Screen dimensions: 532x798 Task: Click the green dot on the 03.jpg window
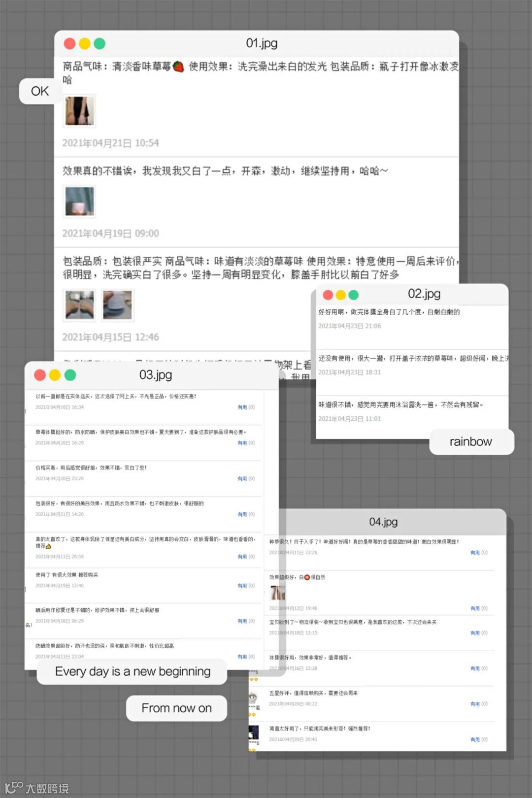point(70,375)
